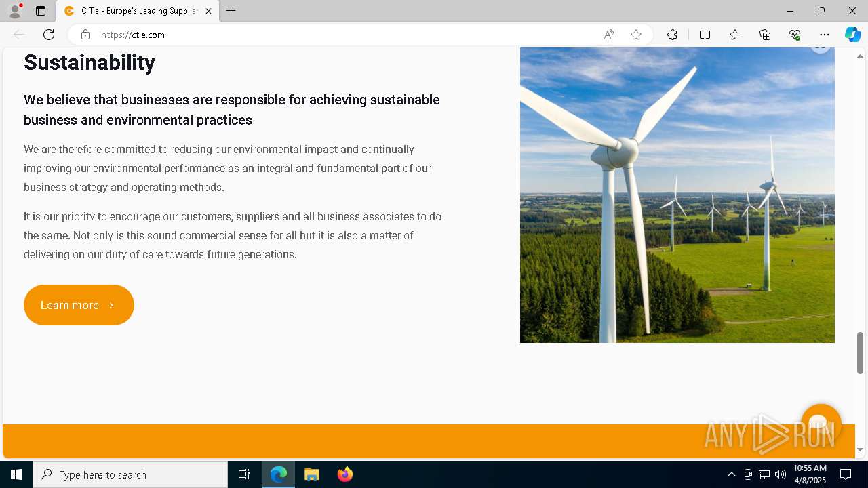Refresh the current page
The width and height of the screenshot is (868, 488).
(49, 35)
